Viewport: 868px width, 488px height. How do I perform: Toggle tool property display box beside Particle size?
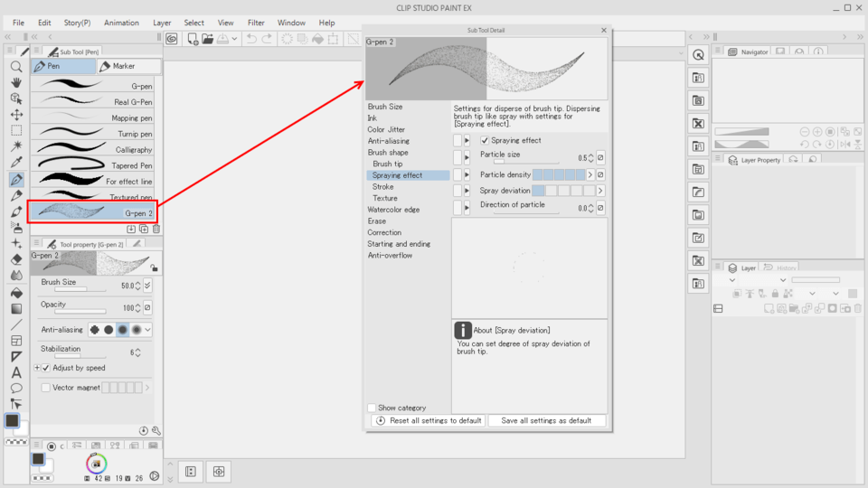[458, 157]
